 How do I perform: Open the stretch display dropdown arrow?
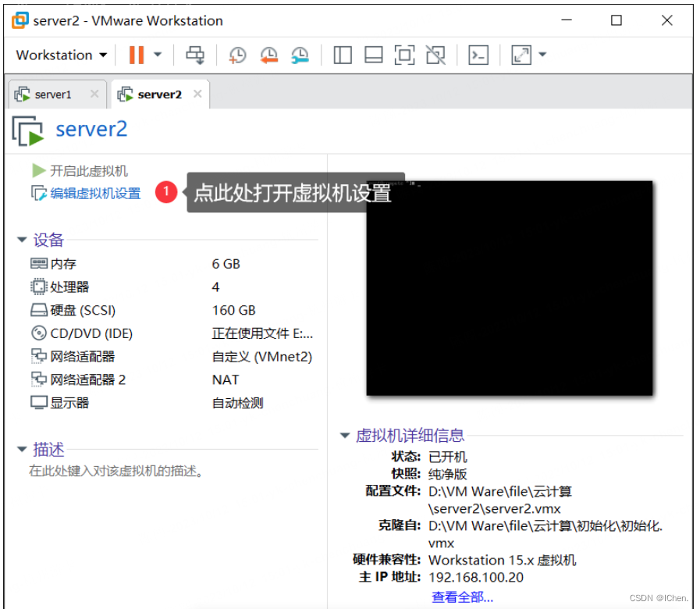tap(542, 55)
